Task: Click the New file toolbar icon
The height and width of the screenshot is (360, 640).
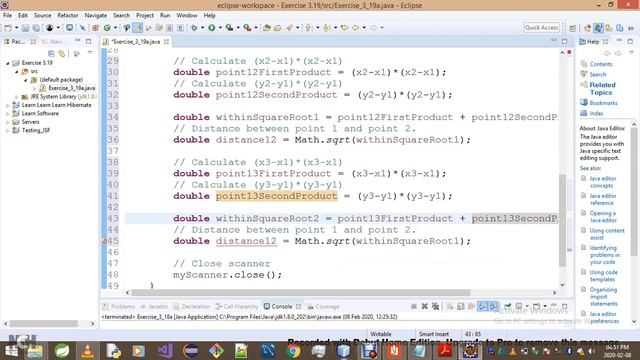Action: point(8,28)
